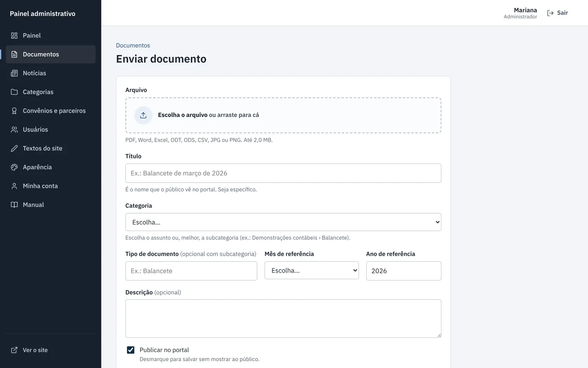
Task: Click the Painel dashboard grid icon
Action: [14, 36]
